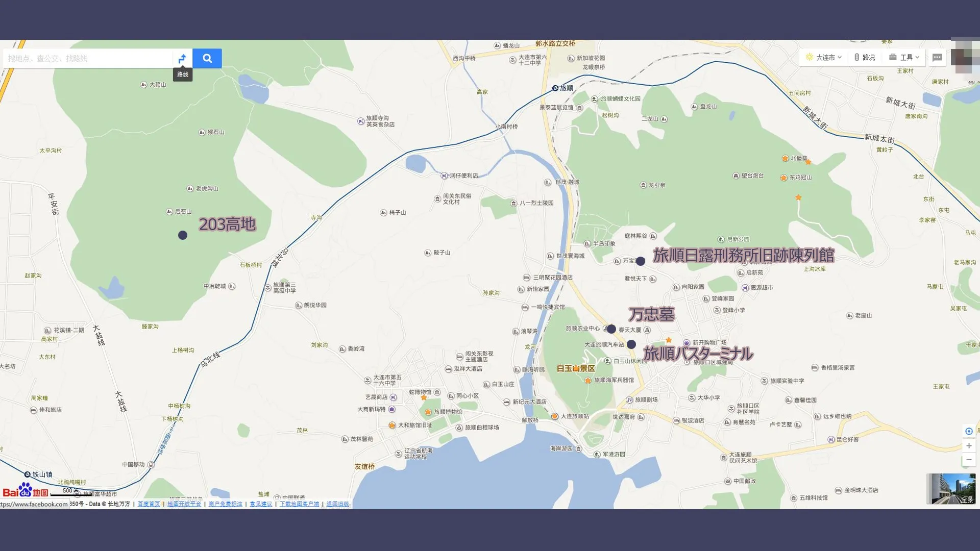Click the 下载地图客户端 footer link
This screenshot has width=980, height=551.
(x=299, y=504)
